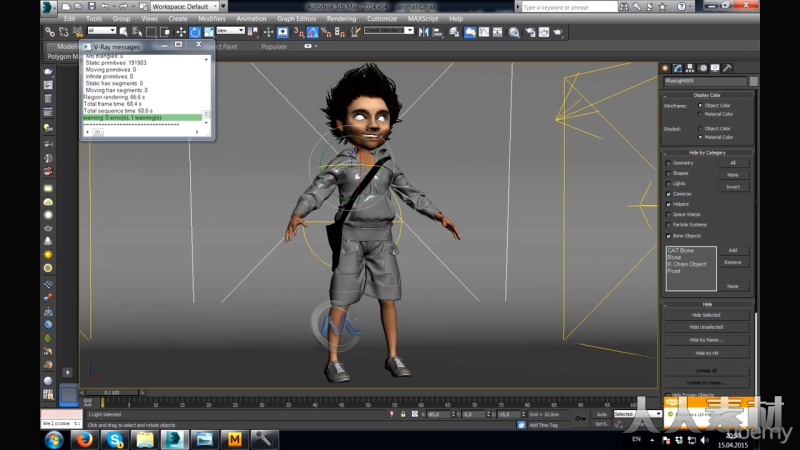Enable the Space Warps checkbox
The height and width of the screenshot is (450, 800).
pyautogui.click(x=668, y=215)
